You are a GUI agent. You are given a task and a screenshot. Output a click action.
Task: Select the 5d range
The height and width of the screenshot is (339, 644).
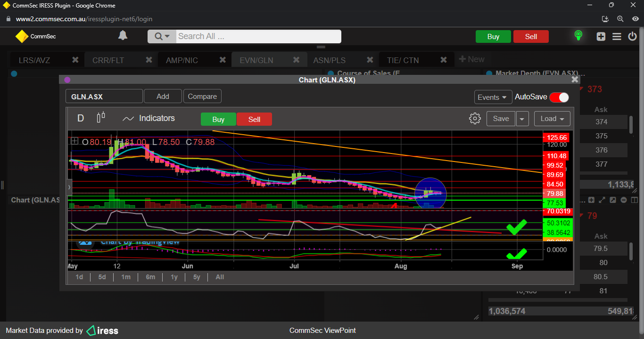point(102,277)
